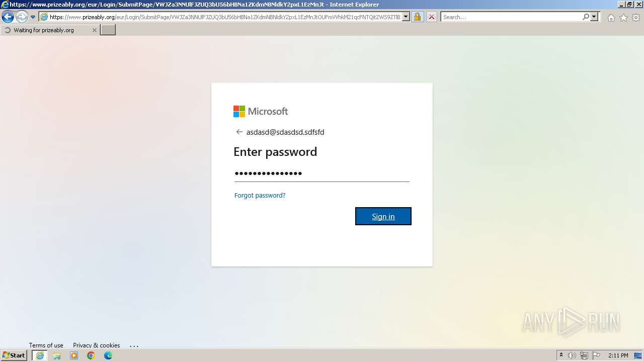
Task: Launch Chrome from the taskbar
Action: 91,355
